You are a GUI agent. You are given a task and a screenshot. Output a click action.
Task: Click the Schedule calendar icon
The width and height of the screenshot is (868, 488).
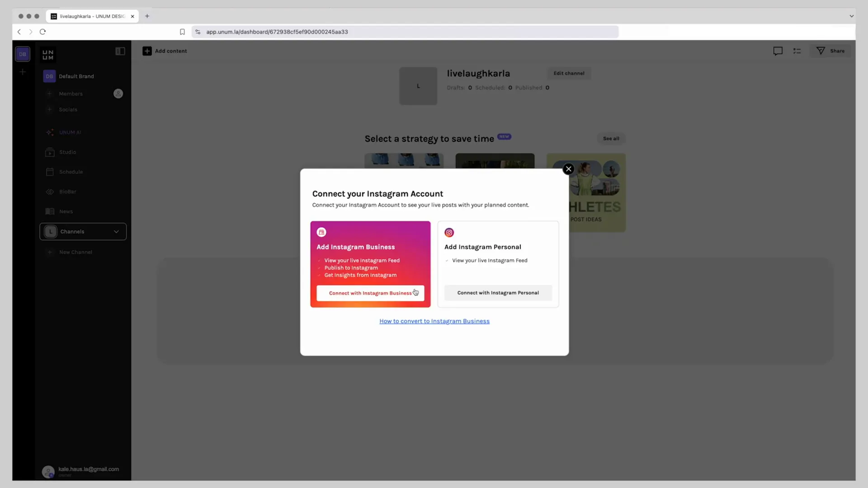[x=50, y=172]
